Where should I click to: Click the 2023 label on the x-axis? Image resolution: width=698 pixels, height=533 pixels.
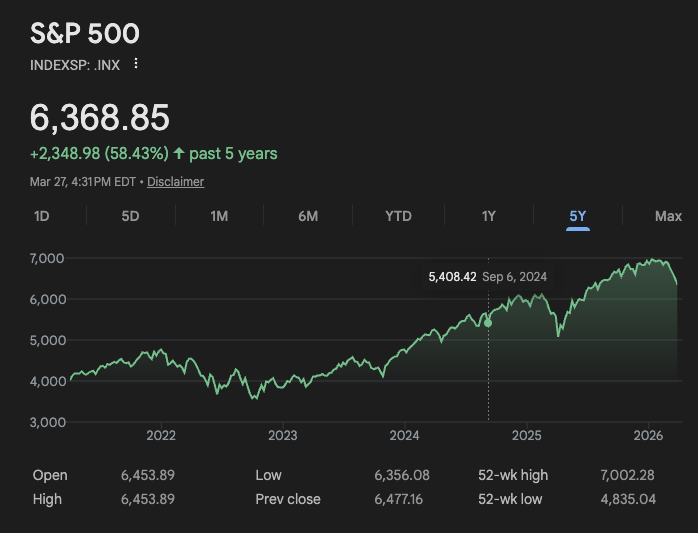pyautogui.click(x=283, y=435)
